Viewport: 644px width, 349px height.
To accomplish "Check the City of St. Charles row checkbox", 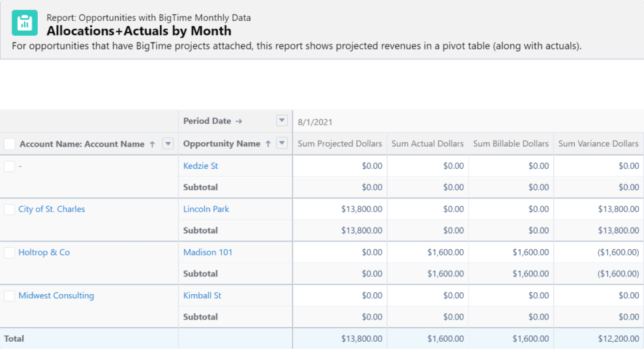I will 9,209.
